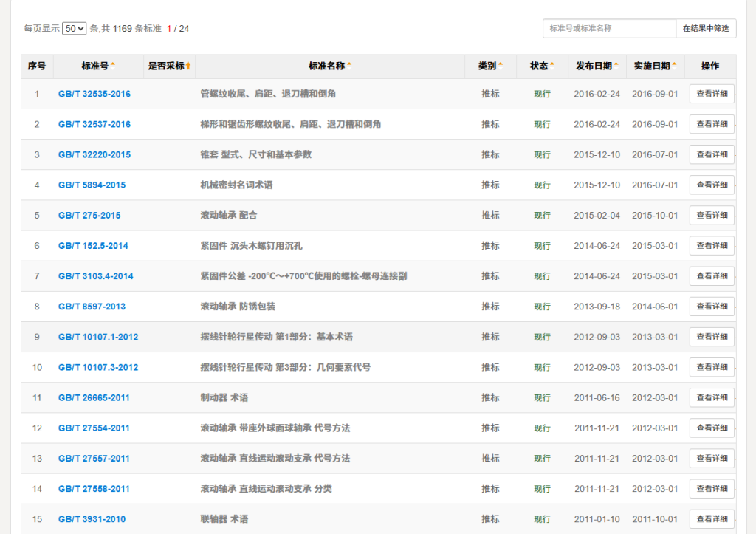Click the 类别 column sort arrow

click(x=501, y=65)
